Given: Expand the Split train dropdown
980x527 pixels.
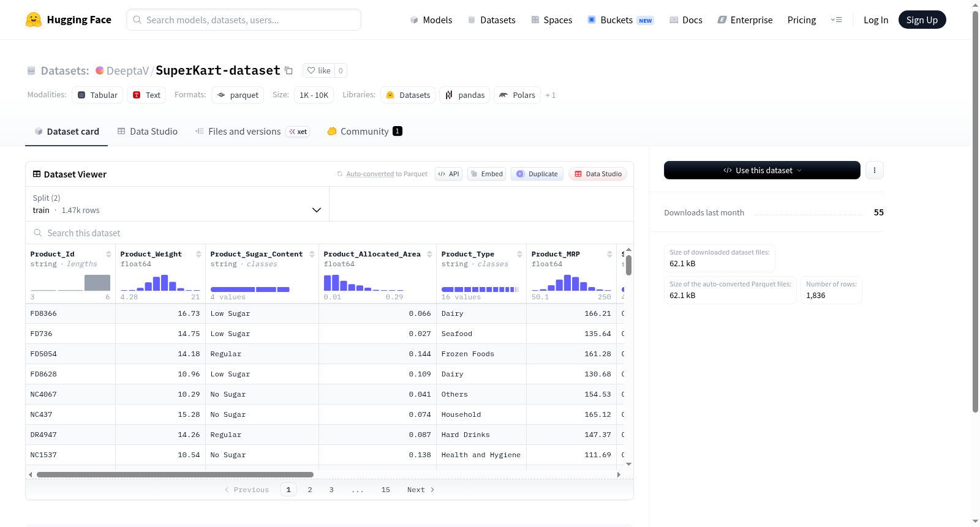Looking at the screenshot, I should coord(178,204).
